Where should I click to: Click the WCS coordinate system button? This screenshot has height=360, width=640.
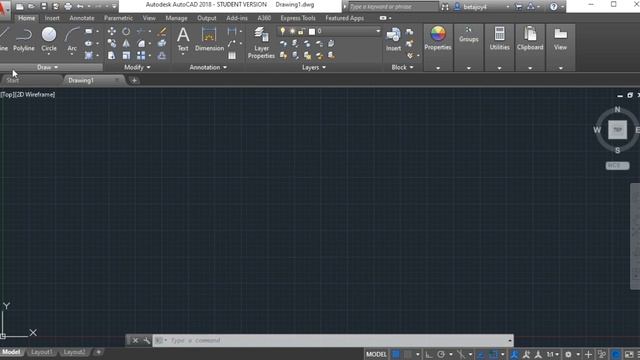coord(617,165)
